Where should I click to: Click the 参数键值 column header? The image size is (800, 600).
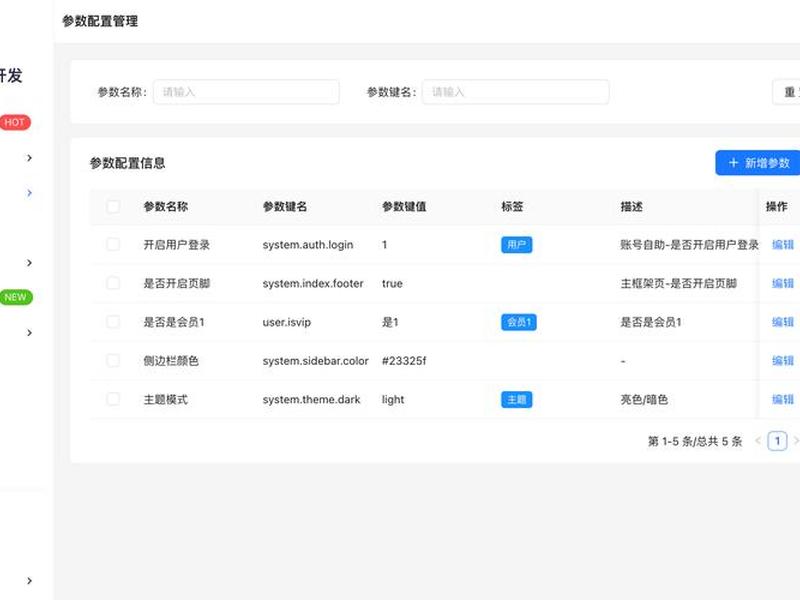tap(404, 207)
